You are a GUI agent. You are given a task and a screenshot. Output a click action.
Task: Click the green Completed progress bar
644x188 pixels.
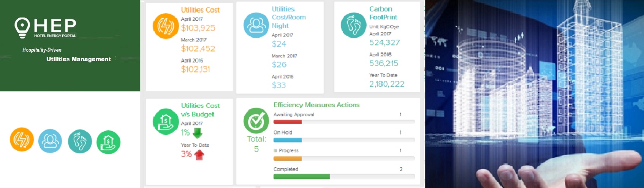(x=302, y=177)
